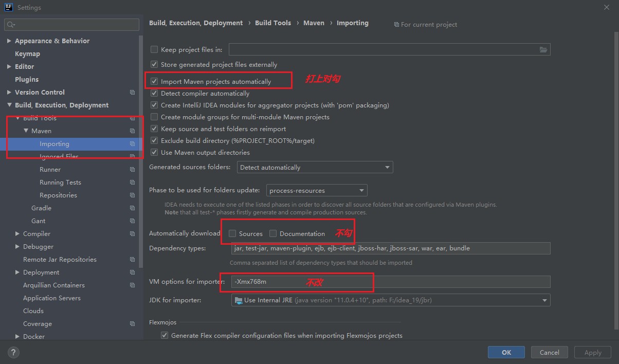Click the project-level icon beside Gant
This screenshot has height=364, width=619.
click(x=132, y=221)
